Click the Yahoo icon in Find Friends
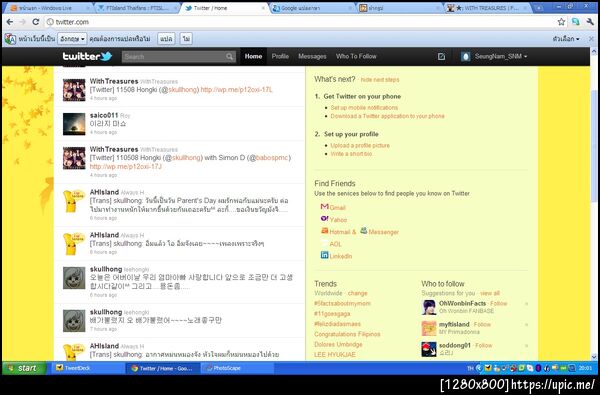Viewport: 600px width, 395px height. pos(324,219)
